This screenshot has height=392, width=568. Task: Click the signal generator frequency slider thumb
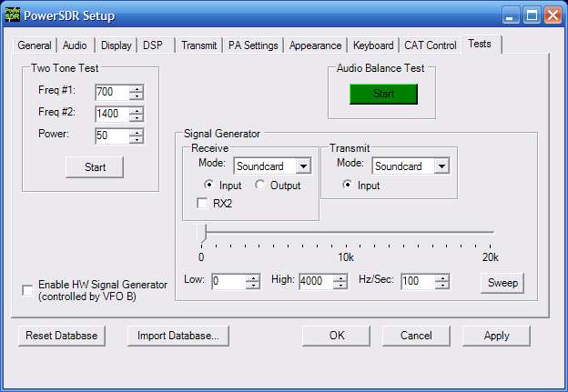(x=202, y=236)
